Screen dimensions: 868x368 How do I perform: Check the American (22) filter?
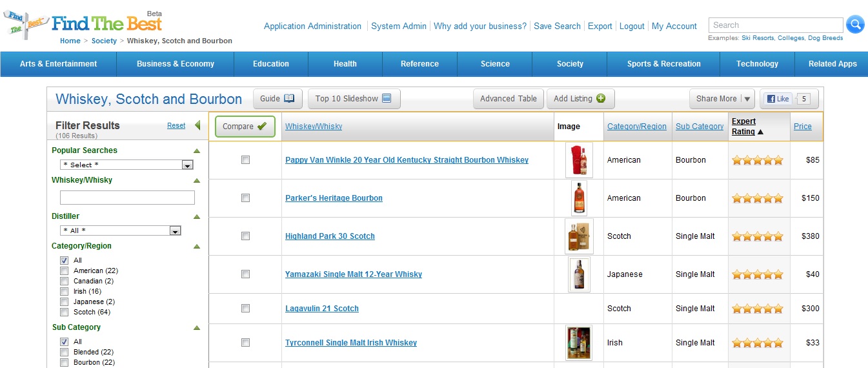coord(64,271)
